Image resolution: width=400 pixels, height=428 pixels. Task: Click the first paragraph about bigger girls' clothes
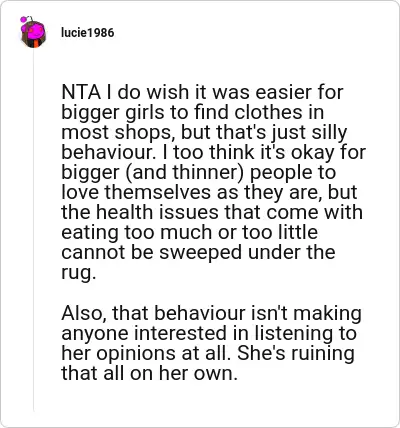[x=213, y=183]
